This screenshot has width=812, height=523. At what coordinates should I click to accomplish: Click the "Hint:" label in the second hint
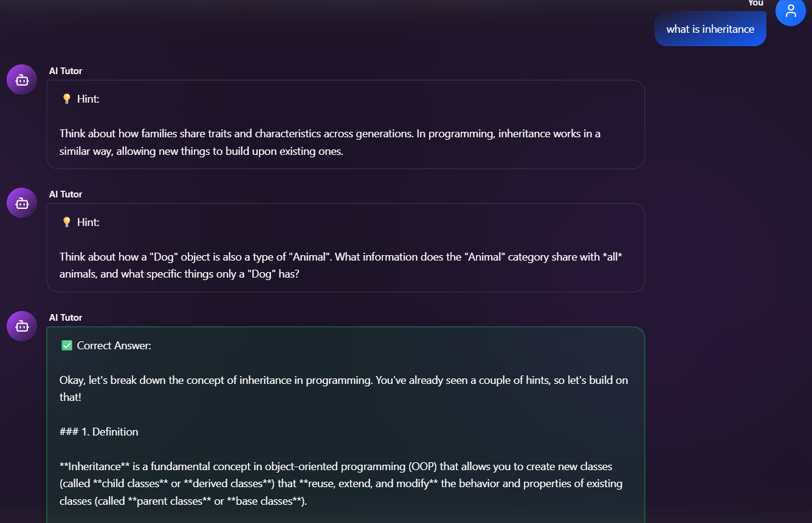click(x=88, y=222)
